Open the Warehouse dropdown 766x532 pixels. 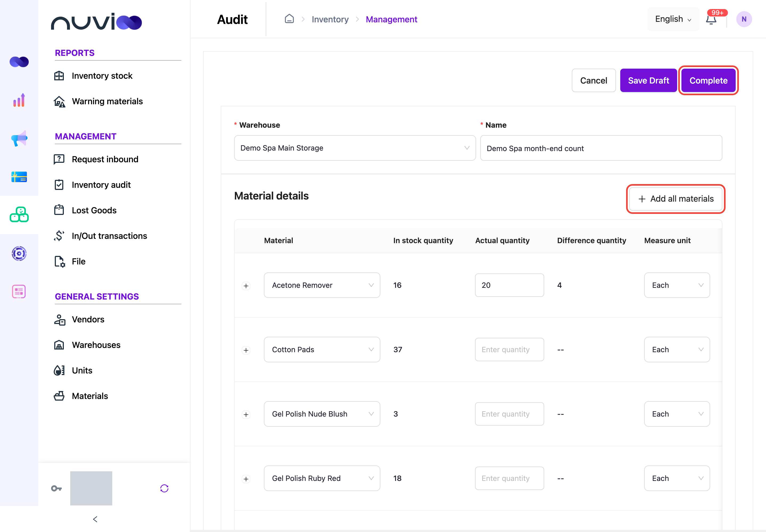coord(355,148)
